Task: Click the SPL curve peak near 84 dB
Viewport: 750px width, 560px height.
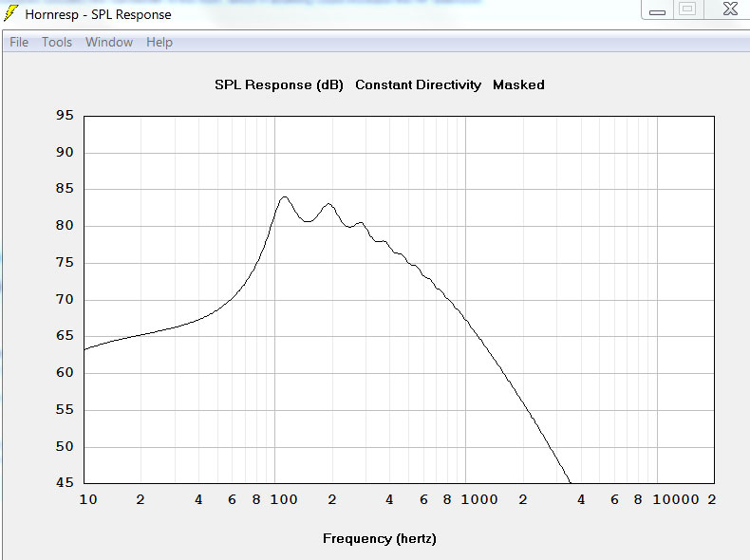Action: [285, 196]
